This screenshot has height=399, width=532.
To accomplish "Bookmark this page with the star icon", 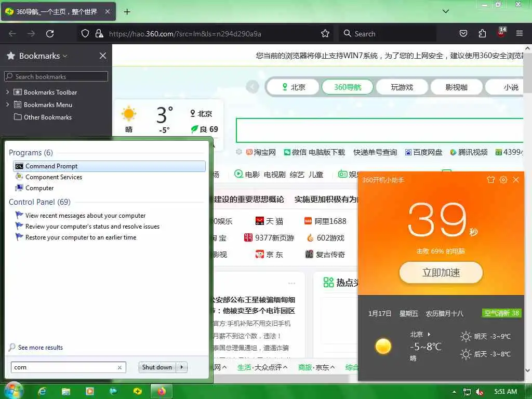I will pos(325,33).
